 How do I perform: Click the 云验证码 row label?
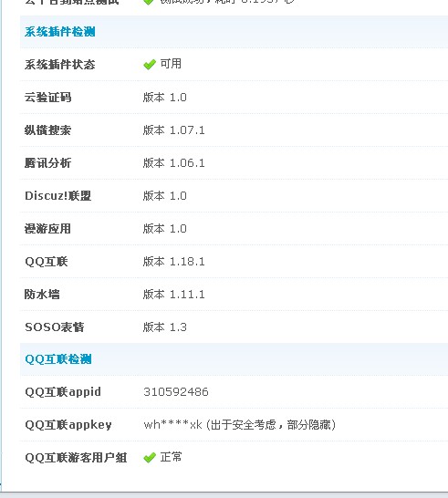click(x=48, y=98)
